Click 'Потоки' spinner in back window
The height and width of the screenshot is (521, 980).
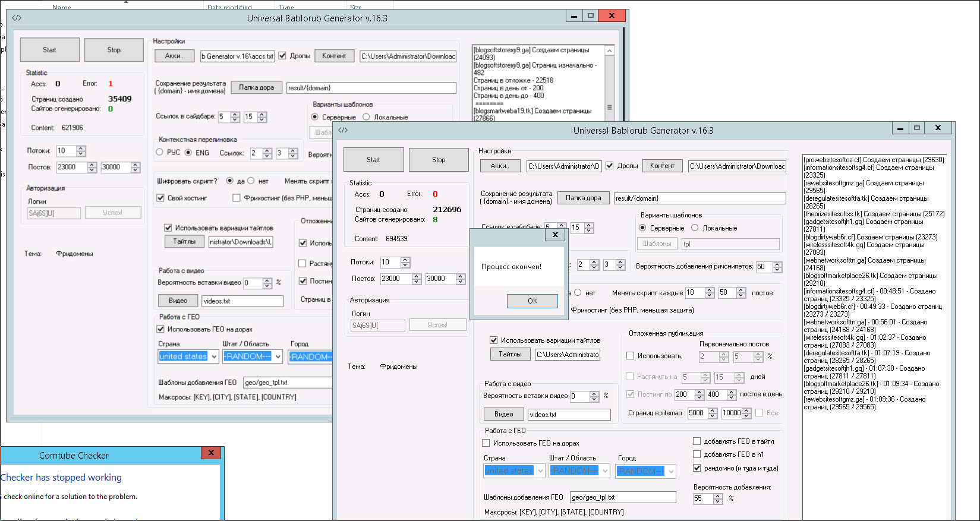81,151
